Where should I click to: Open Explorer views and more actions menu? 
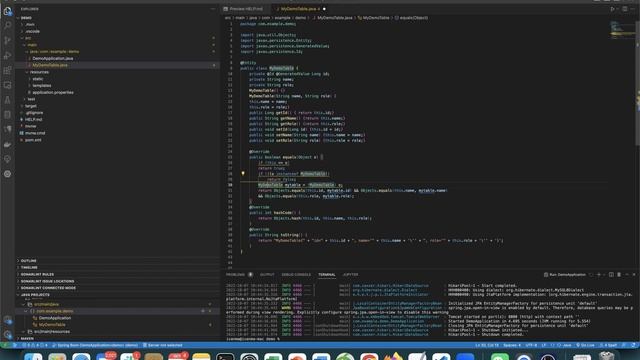coord(213,9)
